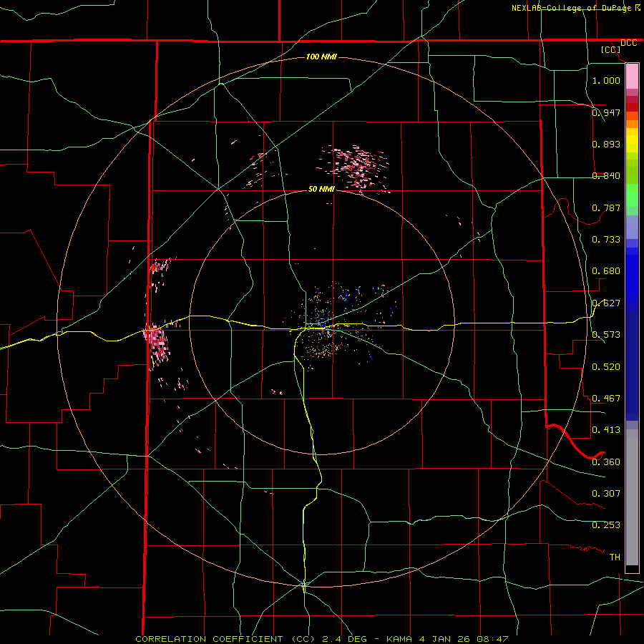Select the 0.253 legend value

606,525
